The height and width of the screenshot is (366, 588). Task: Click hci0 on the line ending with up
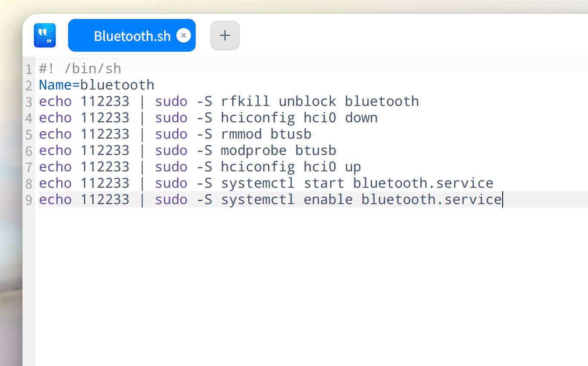320,167
